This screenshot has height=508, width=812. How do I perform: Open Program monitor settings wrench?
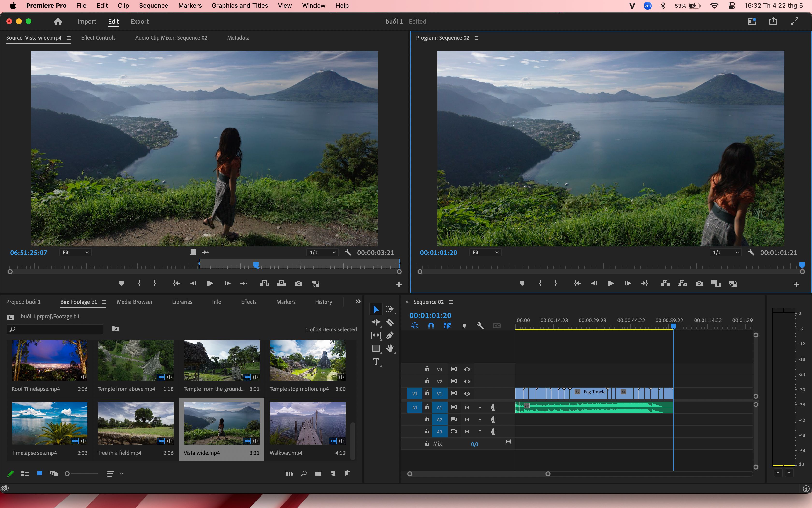751,252
